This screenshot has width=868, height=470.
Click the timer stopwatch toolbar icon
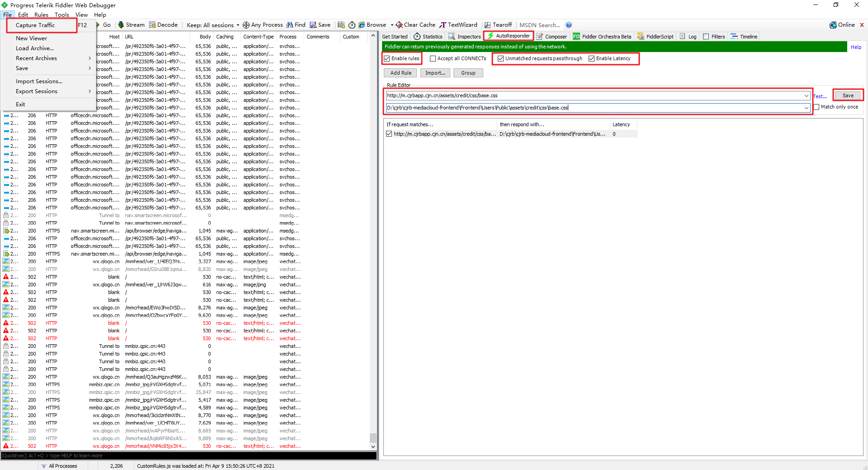pos(352,25)
